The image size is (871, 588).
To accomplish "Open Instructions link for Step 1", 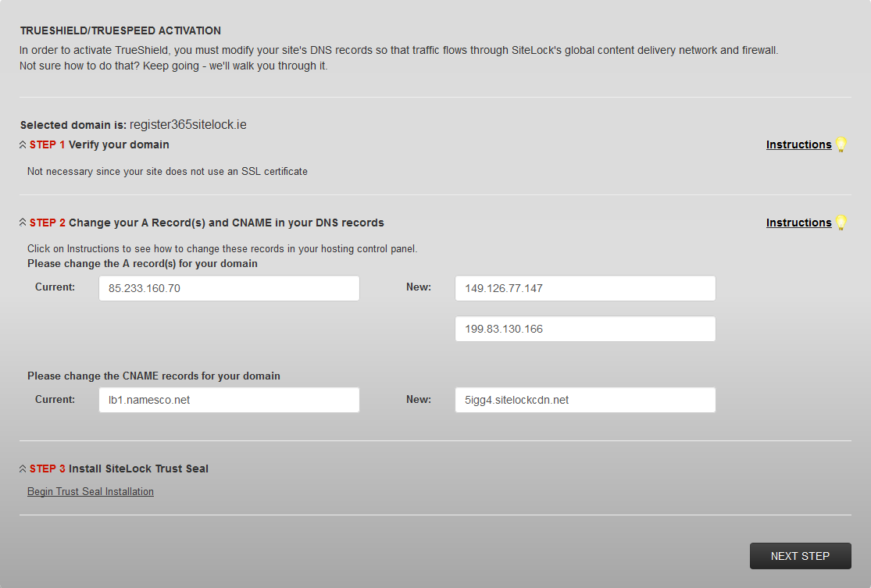I will pyautogui.click(x=799, y=144).
